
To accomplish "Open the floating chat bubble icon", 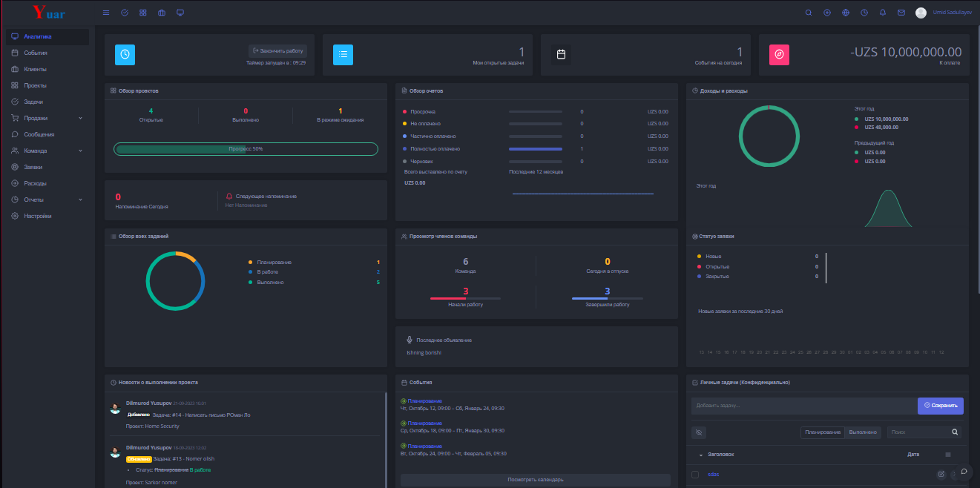I will pyautogui.click(x=964, y=471).
